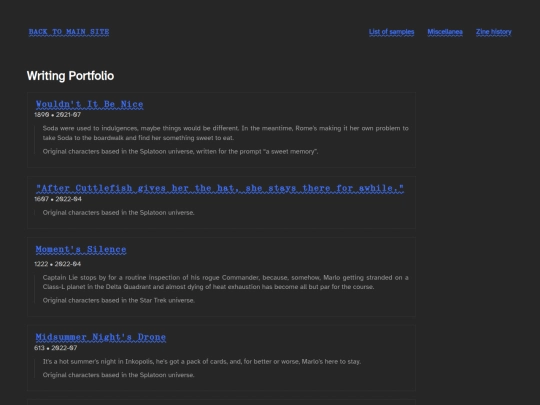The image size is (540, 405).
Task: Click the summary beginning 'Soda were used to indulgences'
Action: (x=226, y=133)
